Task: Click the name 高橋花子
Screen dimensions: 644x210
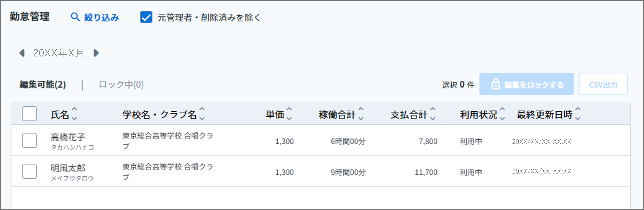Action: [x=68, y=137]
